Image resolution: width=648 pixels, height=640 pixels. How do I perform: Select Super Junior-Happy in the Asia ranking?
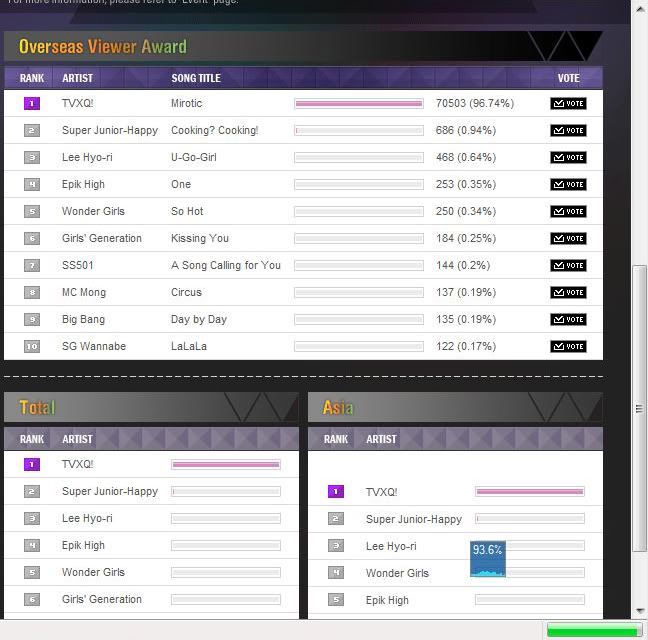[413, 519]
